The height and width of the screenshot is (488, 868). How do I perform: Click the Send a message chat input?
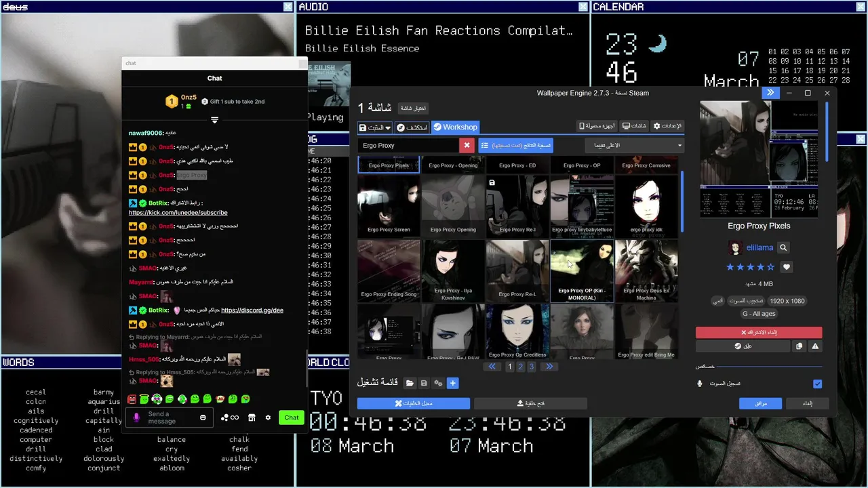[x=170, y=418]
